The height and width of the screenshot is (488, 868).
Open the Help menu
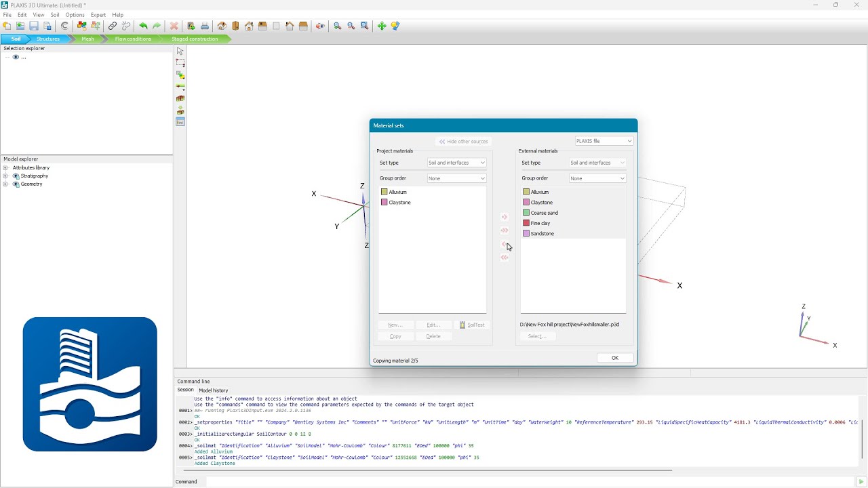[118, 15]
